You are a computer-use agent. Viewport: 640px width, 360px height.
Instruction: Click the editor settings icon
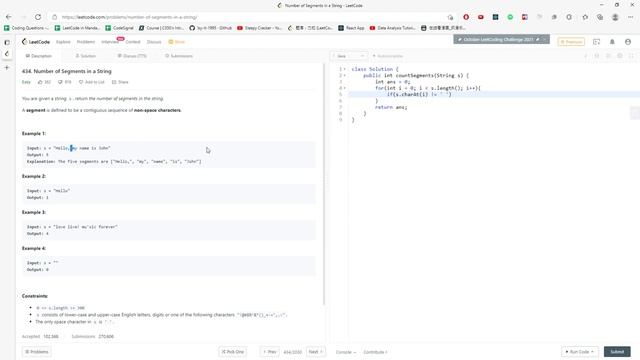(620, 56)
